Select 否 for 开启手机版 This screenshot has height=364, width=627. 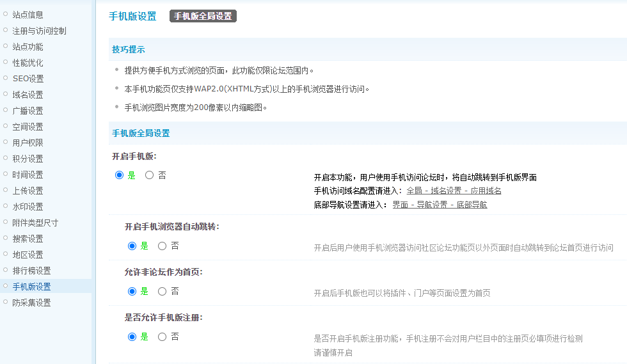point(149,175)
